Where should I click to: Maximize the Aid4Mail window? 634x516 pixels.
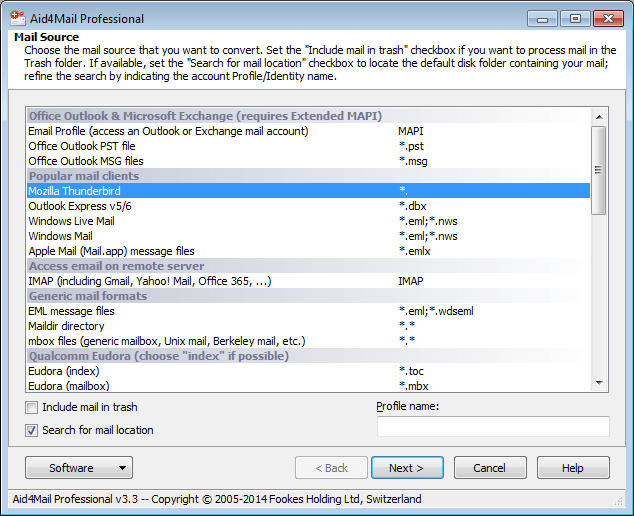[x=575, y=19]
